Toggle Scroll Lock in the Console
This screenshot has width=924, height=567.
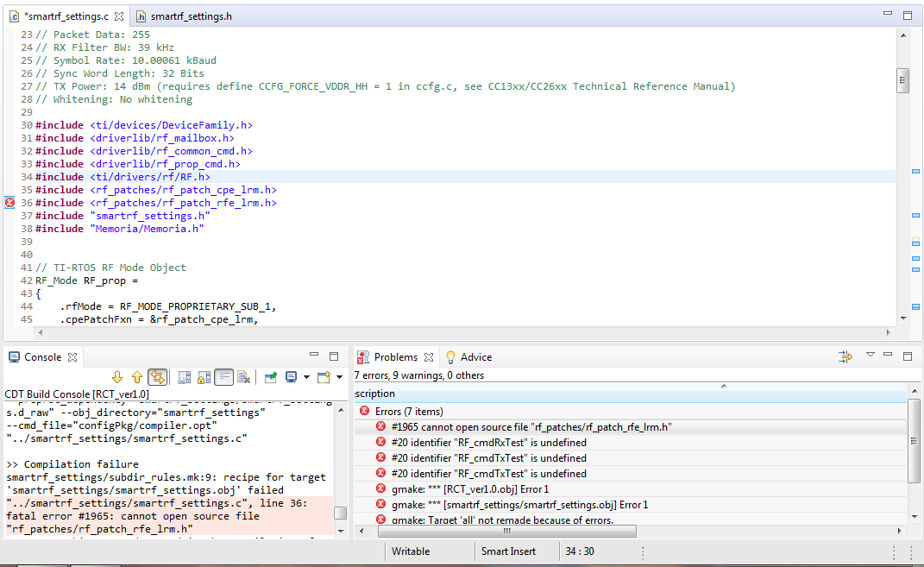[x=204, y=377]
